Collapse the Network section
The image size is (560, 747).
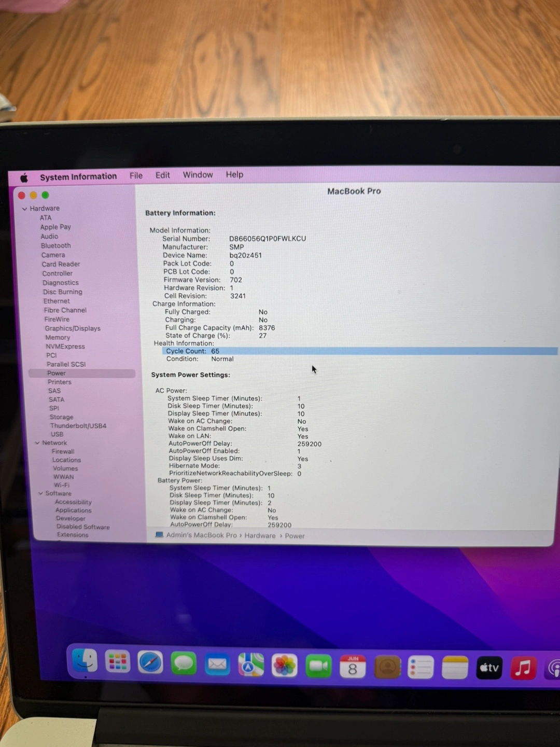pyautogui.click(x=37, y=443)
